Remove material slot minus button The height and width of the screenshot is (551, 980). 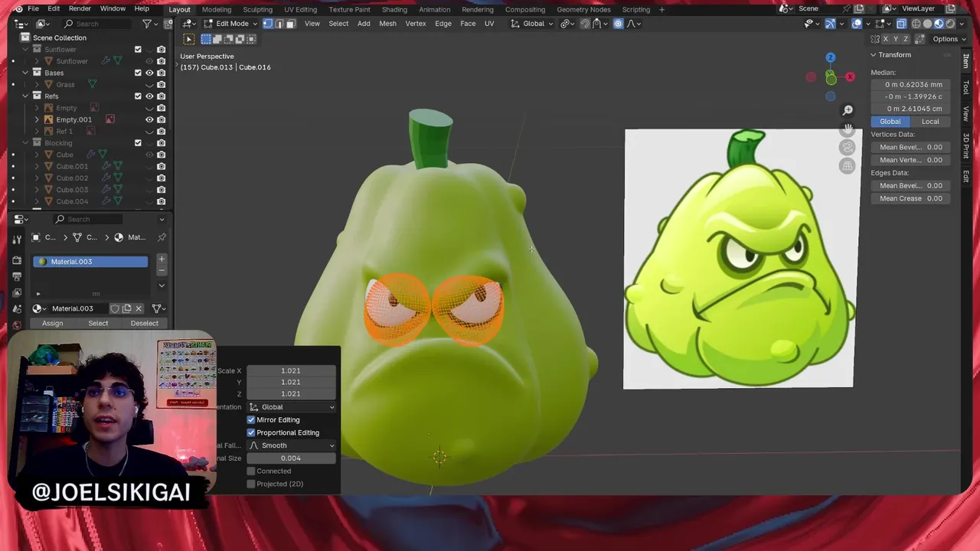(162, 270)
